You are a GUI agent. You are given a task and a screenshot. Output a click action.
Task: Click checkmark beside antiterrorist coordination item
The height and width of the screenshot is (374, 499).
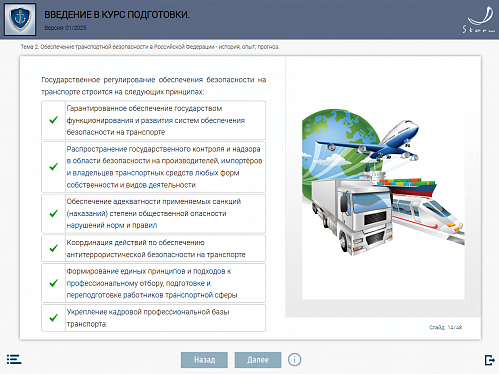point(53,248)
